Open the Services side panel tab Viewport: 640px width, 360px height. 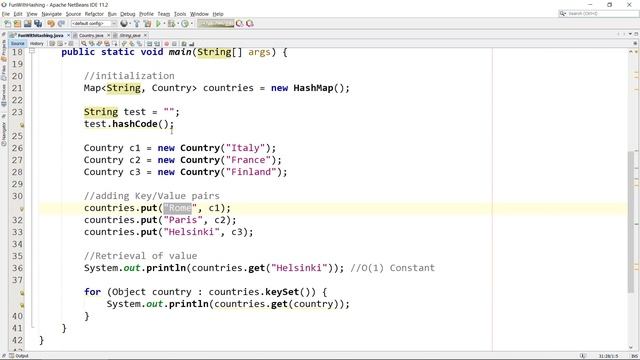(x=4, y=95)
